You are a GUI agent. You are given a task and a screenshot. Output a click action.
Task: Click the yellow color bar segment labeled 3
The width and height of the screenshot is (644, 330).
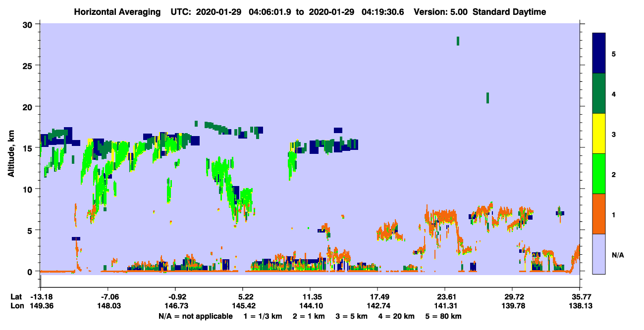pos(599,134)
